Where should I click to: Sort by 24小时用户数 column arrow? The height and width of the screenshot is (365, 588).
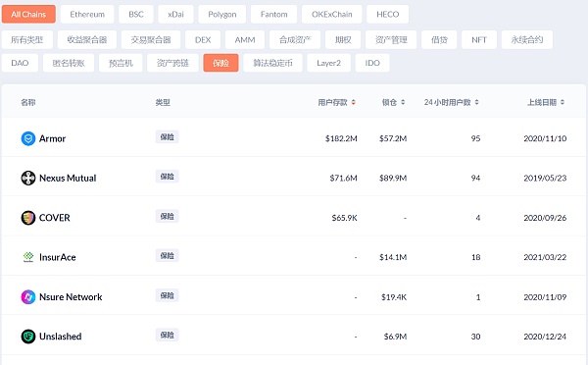[x=476, y=102]
